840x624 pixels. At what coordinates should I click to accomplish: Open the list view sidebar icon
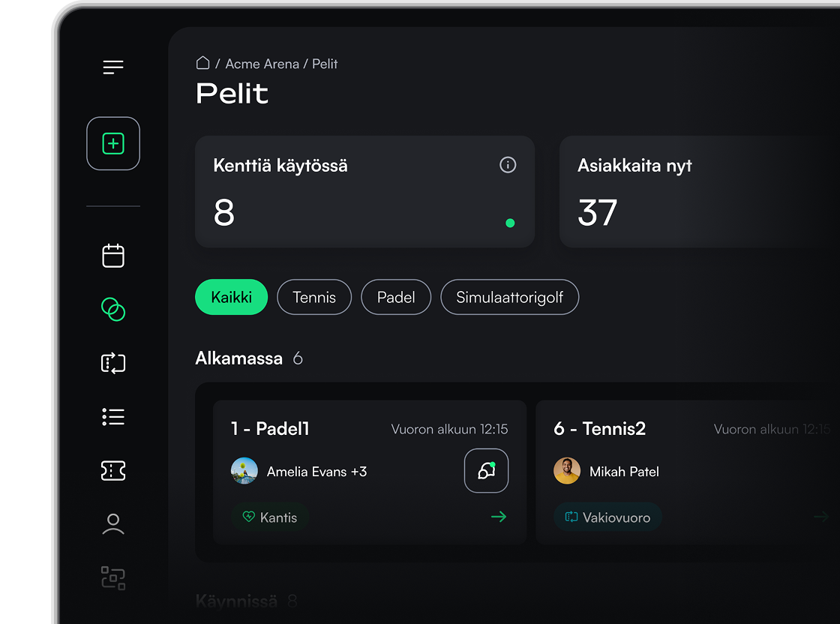(113, 417)
